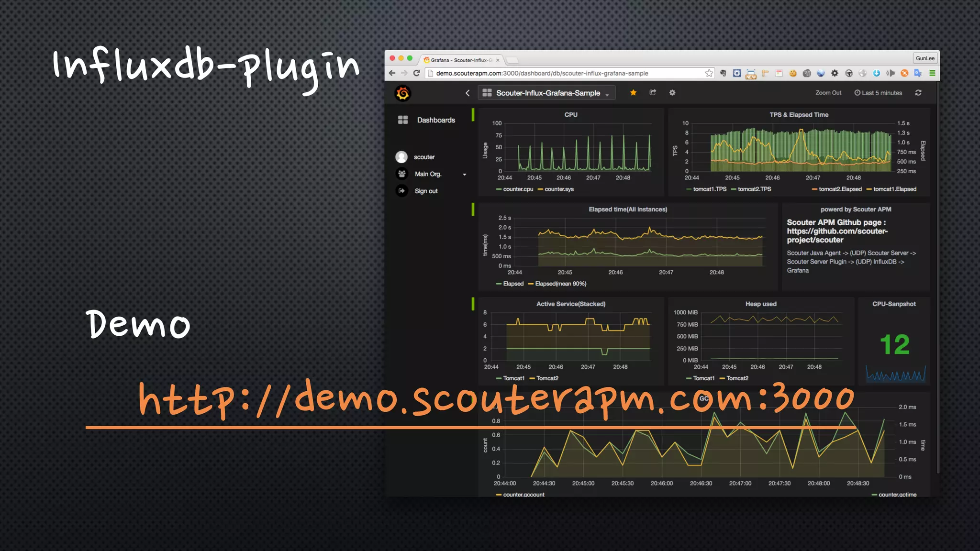
Task: Expand the Main Org. dropdown
Action: [464, 175]
